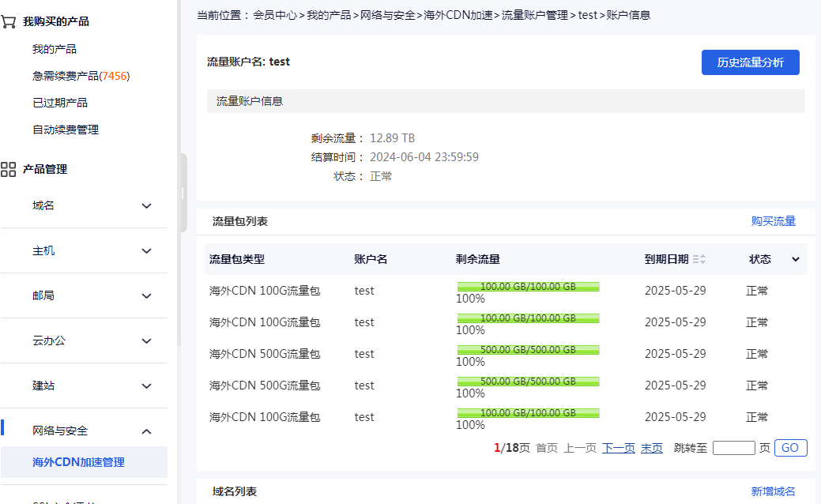This screenshot has width=821, height=504.
Task: Click the sort icon next to 到期日期
Action: pos(699,259)
